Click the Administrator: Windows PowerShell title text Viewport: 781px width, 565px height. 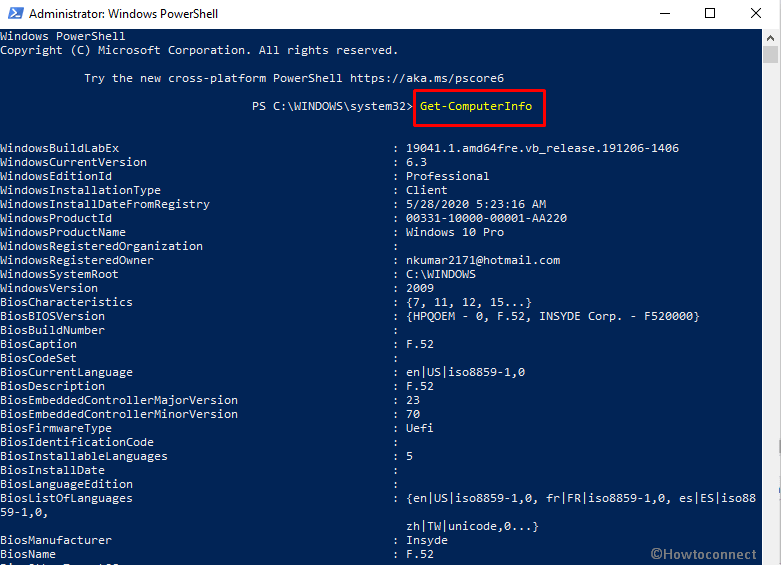(x=124, y=14)
